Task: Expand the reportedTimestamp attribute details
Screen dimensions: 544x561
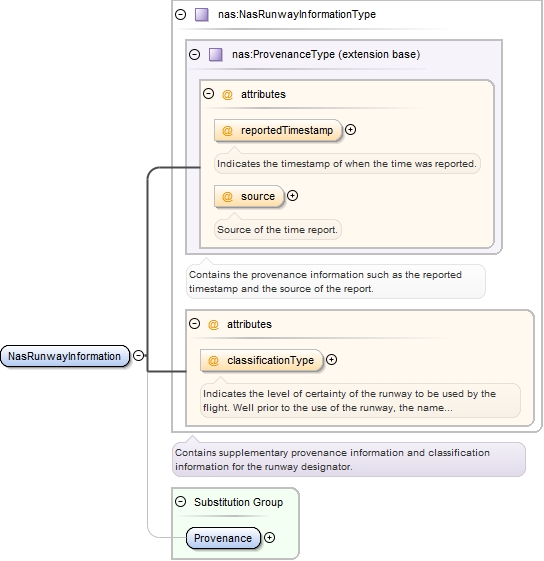Action: click(350, 130)
